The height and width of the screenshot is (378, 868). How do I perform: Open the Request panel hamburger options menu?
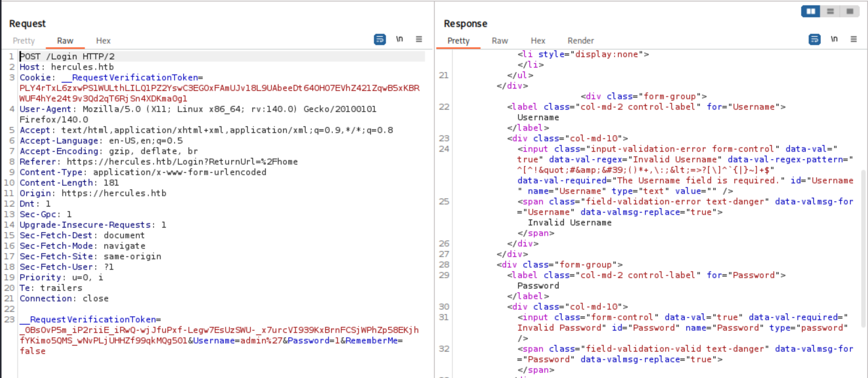point(419,39)
